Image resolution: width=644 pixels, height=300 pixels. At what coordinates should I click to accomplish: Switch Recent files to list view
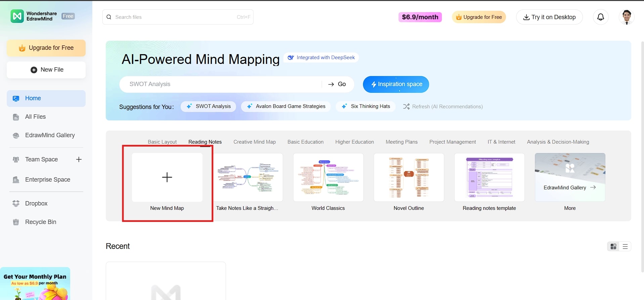[625, 247]
